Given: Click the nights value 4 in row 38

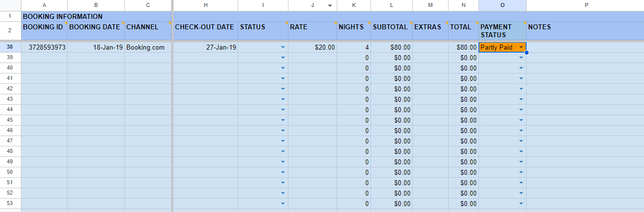Looking at the screenshot, I should (354, 47).
